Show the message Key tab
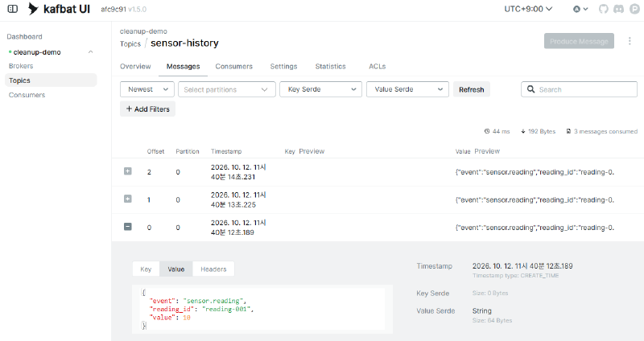Viewport: 644px width, 341px height. click(146, 269)
